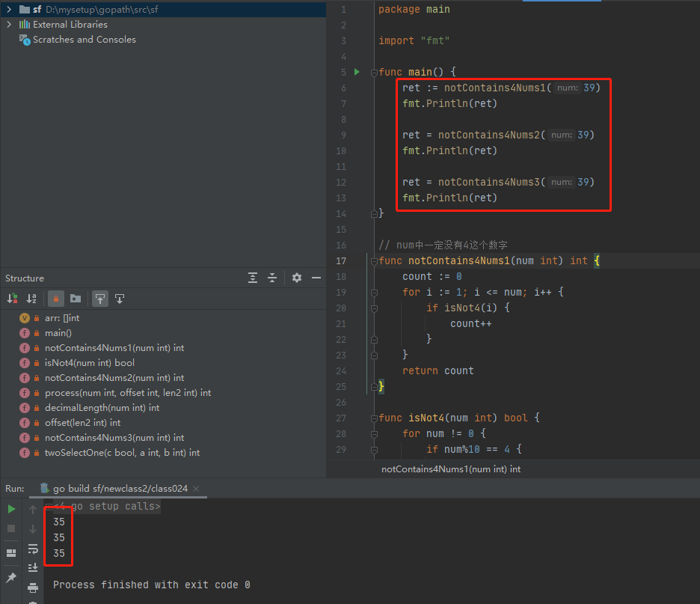Click 'return count' statement
This screenshot has height=604, width=700.
click(438, 370)
